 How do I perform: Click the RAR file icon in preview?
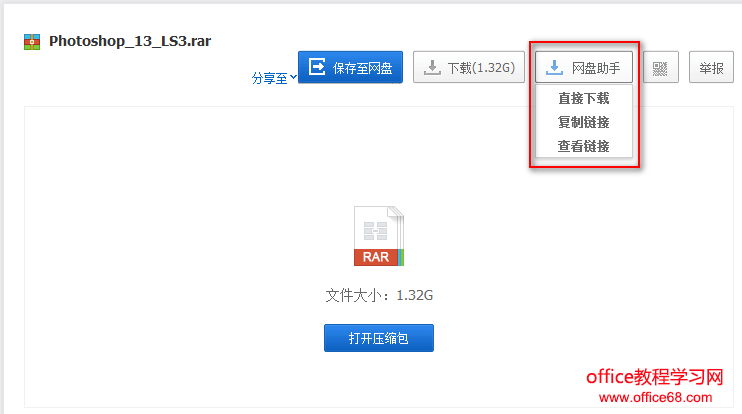point(379,236)
